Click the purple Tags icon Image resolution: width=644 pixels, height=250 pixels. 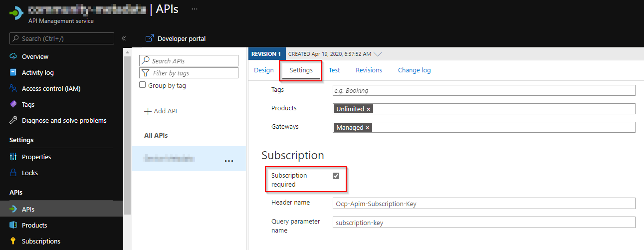point(13,104)
